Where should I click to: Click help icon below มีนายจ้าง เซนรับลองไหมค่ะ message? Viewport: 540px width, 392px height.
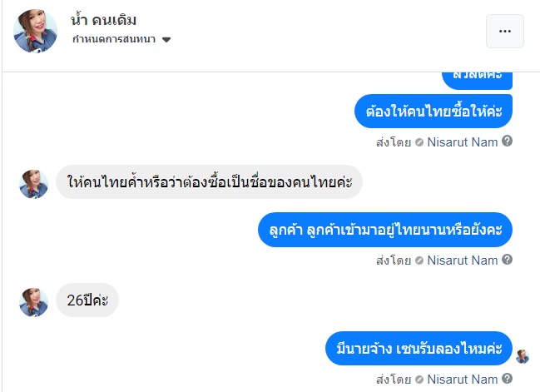pyautogui.click(x=508, y=380)
